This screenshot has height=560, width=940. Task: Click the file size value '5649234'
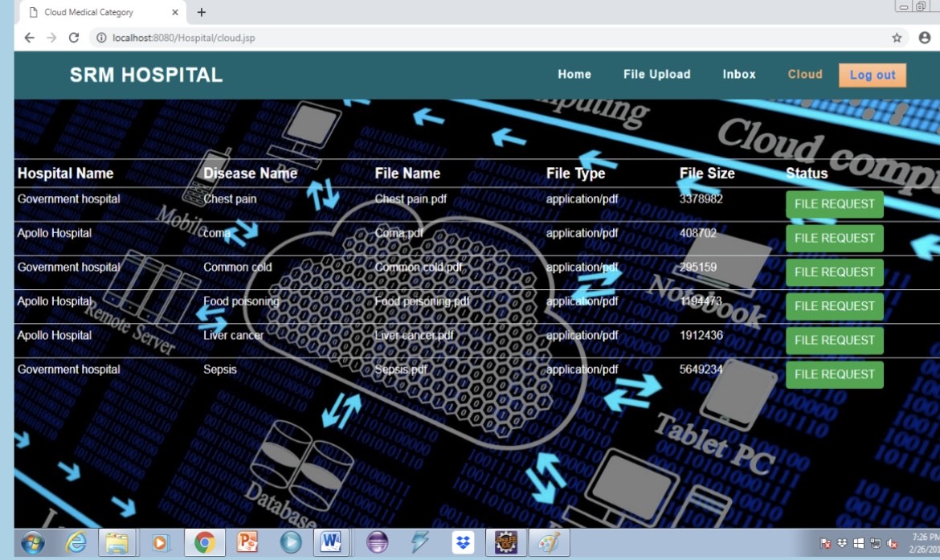pos(701,370)
